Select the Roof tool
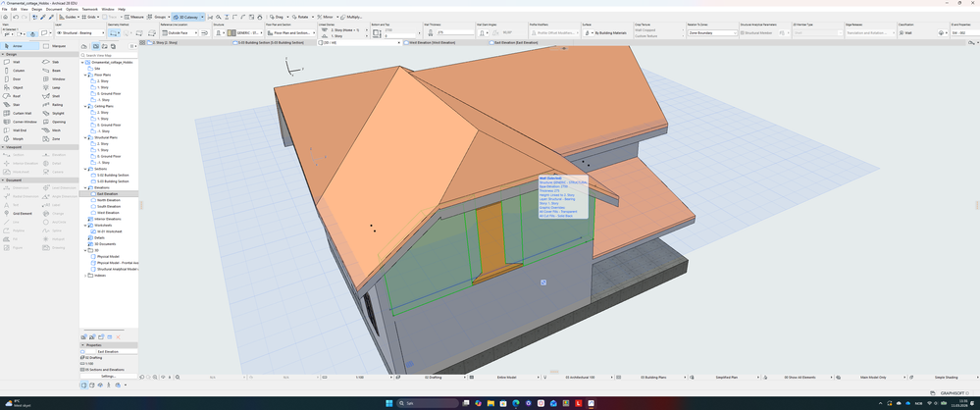 tap(19, 96)
